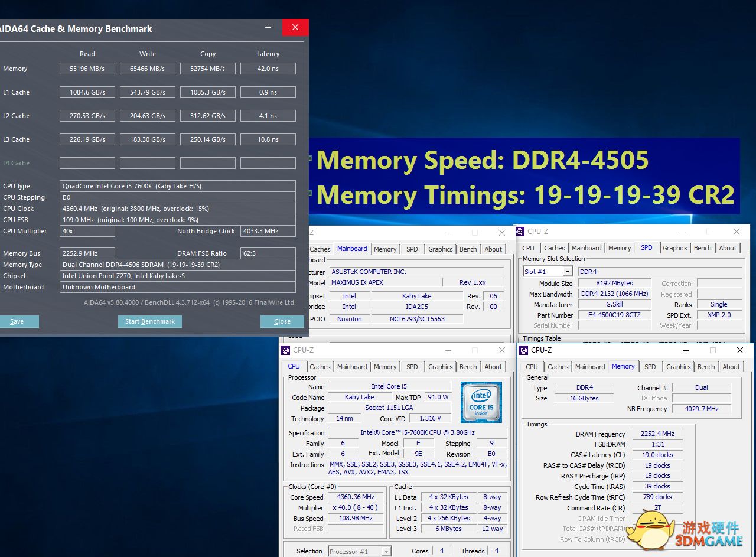Click the Memory Copy value 52754 MB/s
The image size is (756, 557).
(x=208, y=69)
